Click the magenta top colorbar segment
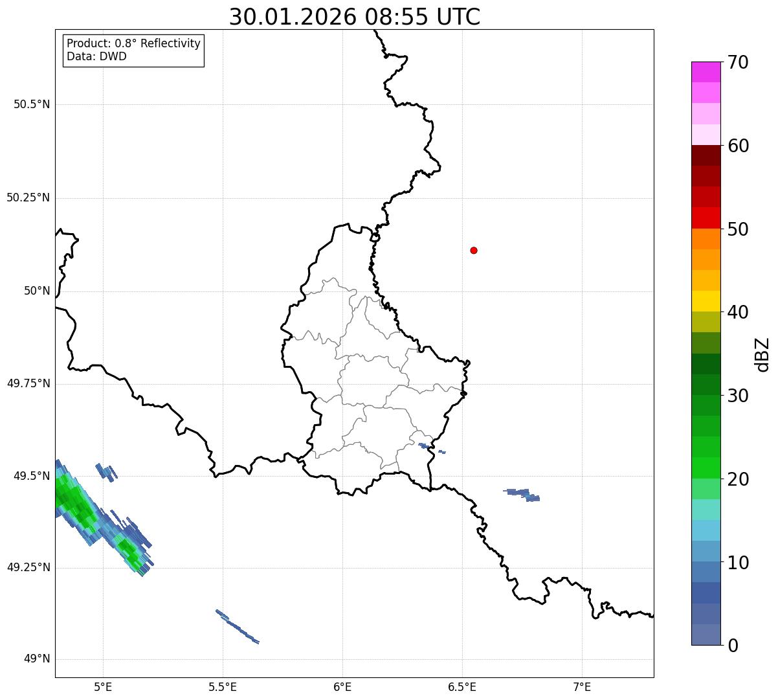This screenshot has width=778, height=700. (x=706, y=73)
